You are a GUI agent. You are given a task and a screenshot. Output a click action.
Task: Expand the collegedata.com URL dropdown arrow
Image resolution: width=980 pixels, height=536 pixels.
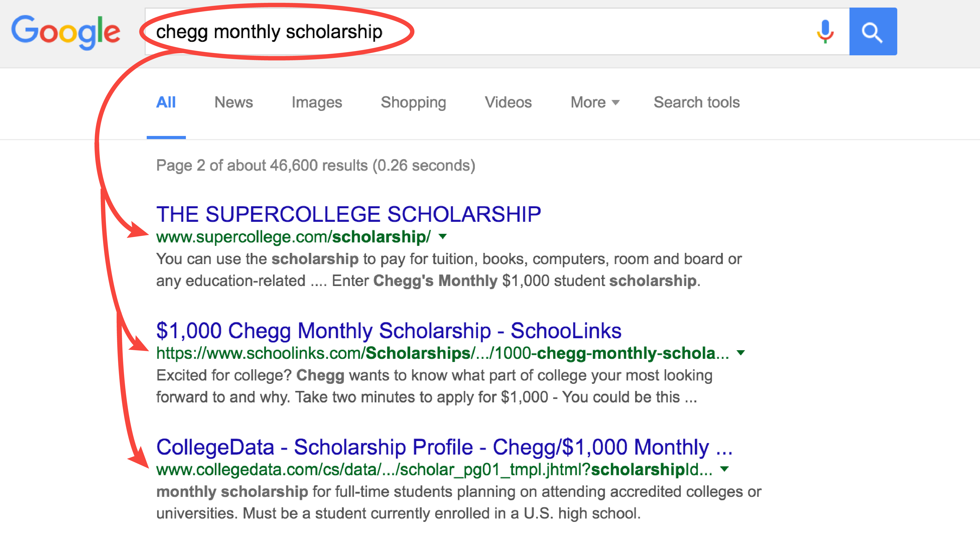click(724, 469)
